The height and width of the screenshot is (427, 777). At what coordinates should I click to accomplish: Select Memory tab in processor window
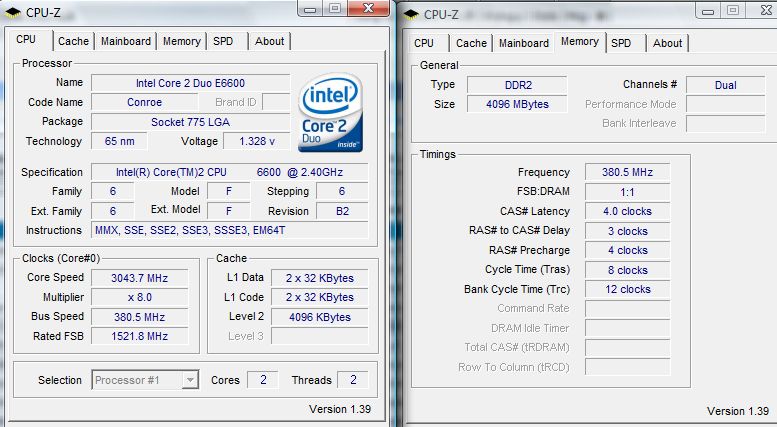click(x=181, y=41)
